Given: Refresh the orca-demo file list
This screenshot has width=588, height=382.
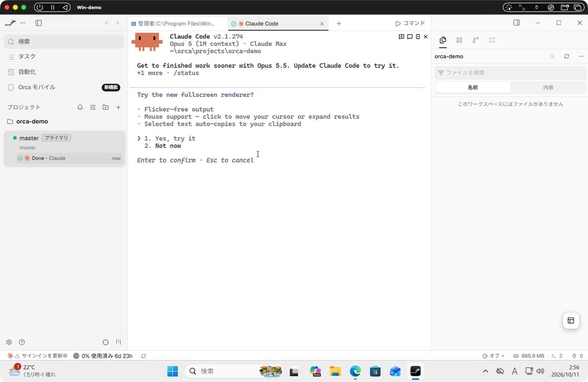Looking at the screenshot, I should point(567,56).
